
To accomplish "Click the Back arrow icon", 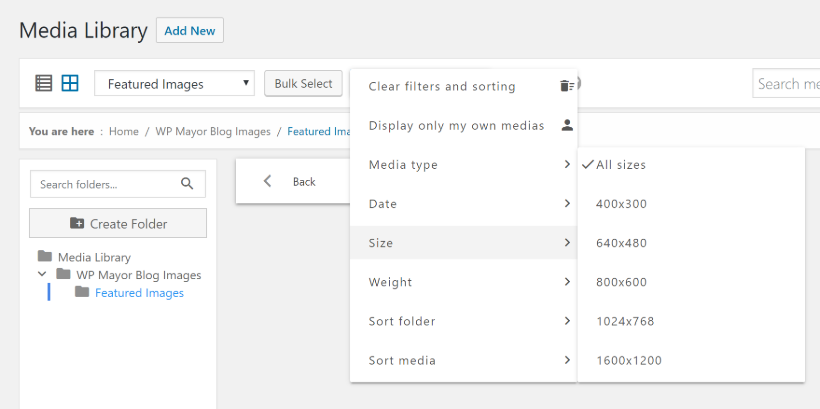I will pyautogui.click(x=268, y=181).
